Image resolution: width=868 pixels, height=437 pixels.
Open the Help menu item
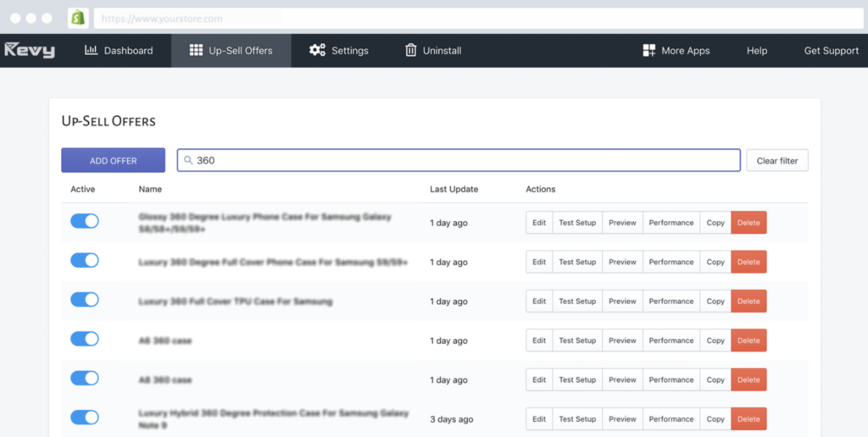(757, 50)
